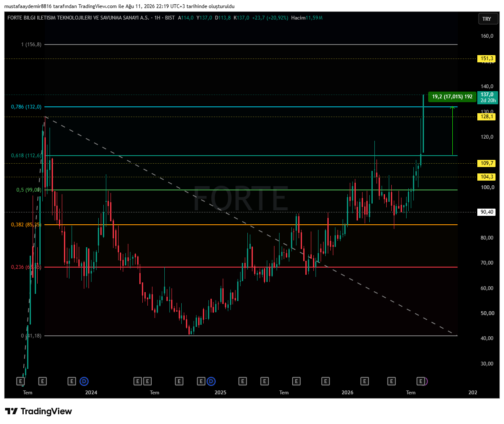The height and width of the screenshot is (424, 504).
Task: Click the BIST exchange text in header
Action: pyautogui.click(x=170, y=18)
